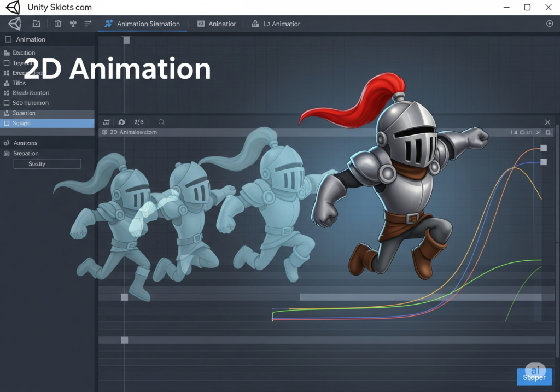Click the Sreoation icon in the left sidebar

(x=7, y=153)
